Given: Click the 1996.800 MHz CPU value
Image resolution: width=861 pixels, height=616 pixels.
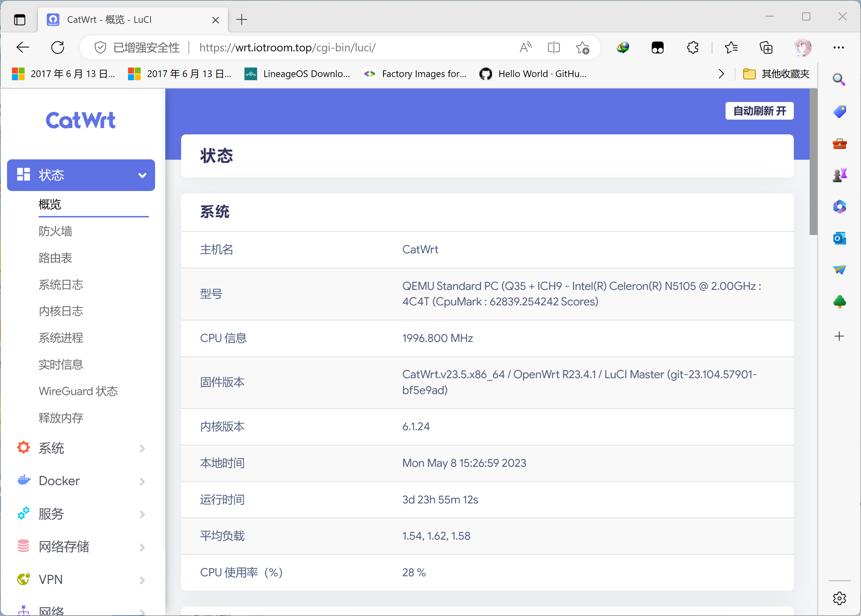Looking at the screenshot, I should (438, 338).
